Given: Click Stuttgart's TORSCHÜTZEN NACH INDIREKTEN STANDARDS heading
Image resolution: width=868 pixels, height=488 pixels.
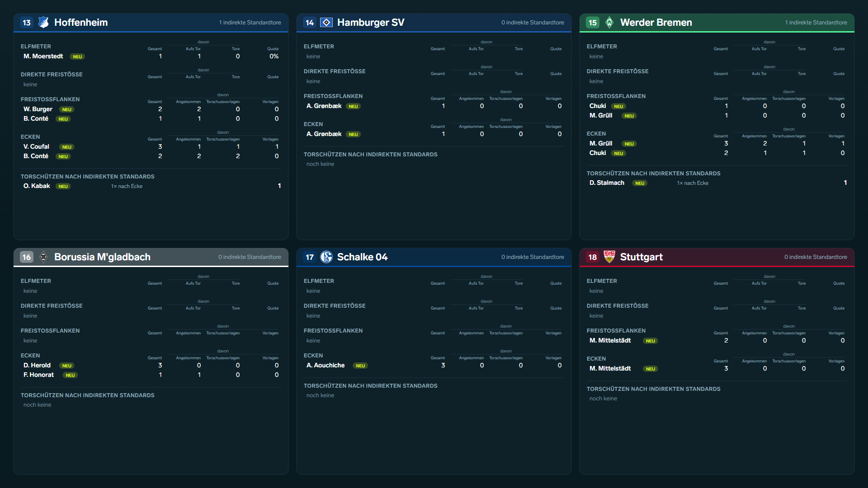Looking at the screenshot, I should click(654, 389).
